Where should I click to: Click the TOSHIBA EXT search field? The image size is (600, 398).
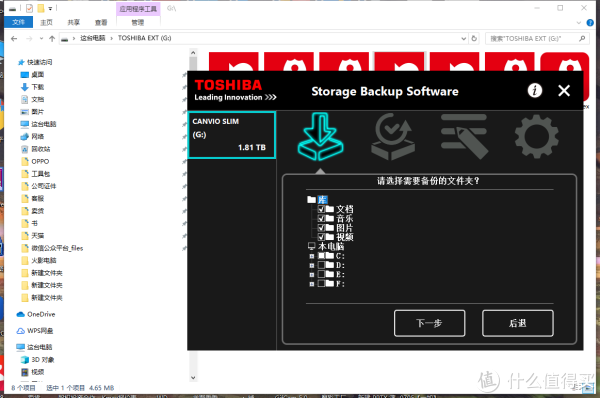[x=537, y=38]
